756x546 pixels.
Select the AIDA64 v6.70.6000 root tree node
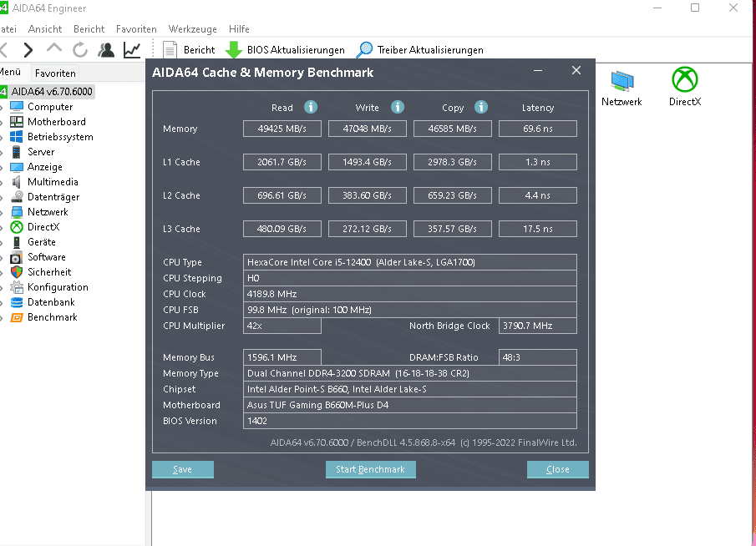[47, 92]
